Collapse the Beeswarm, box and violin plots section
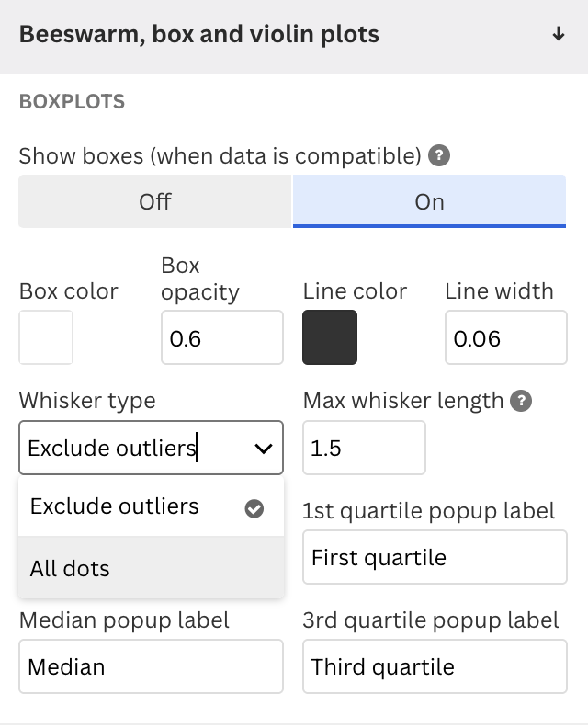Viewport: 588px width, 728px height. [x=294, y=35]
